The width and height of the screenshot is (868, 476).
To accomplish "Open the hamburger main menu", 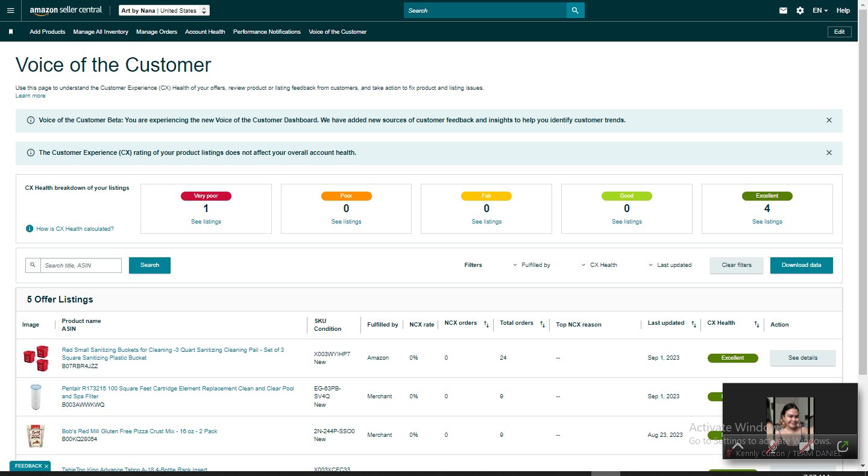I will click(x=10, y=11).
